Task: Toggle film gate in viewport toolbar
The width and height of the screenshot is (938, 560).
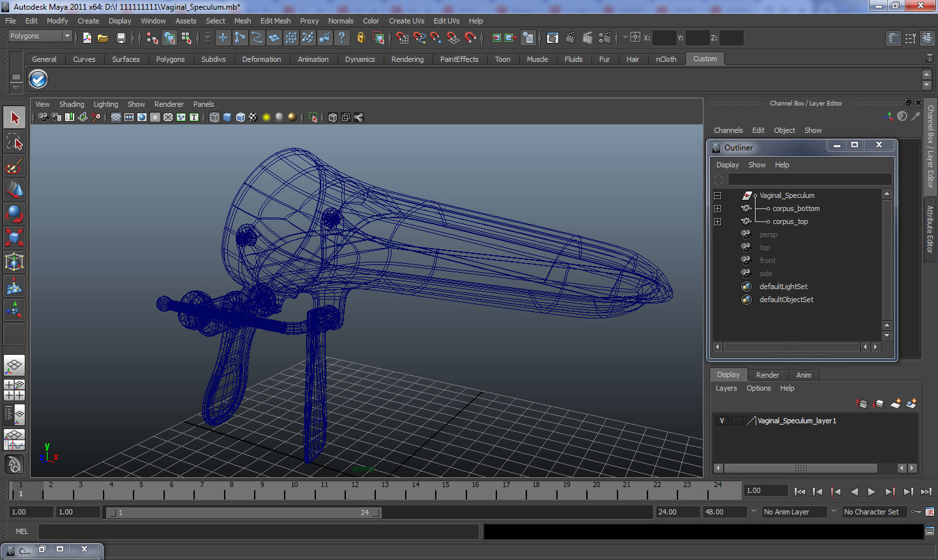Action: 129,117
